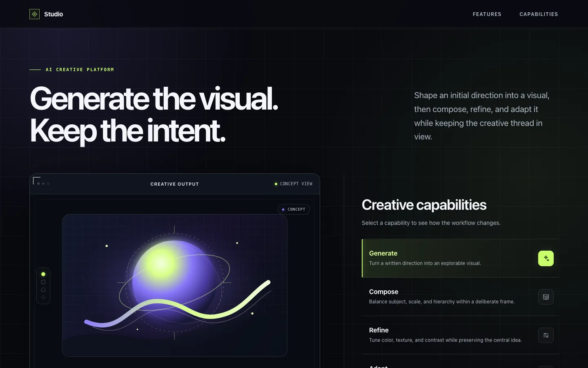Screen dimensions: 588x368
Task: Click the "Shape an initial direction" intro paragraph
Action: click(x=482, y=116)
